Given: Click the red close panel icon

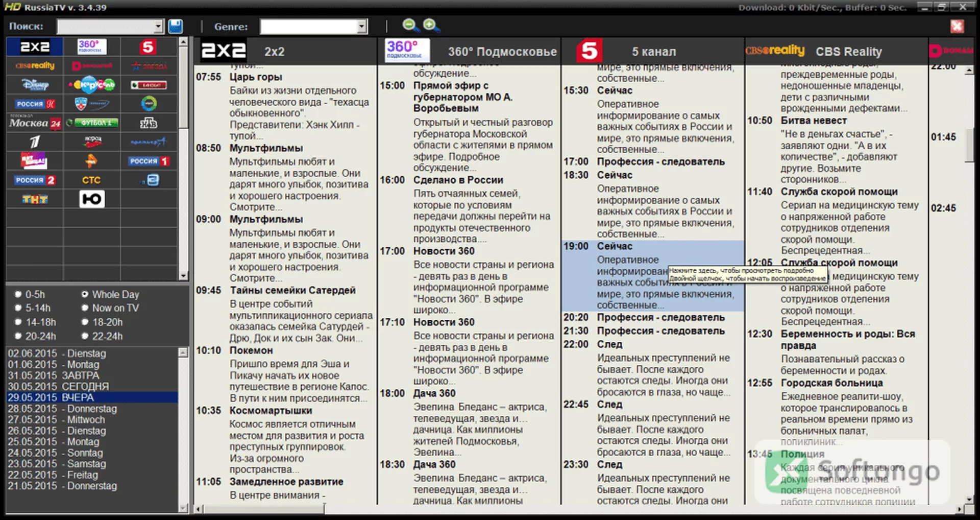Looking at the screenshot, I should (957, 26).
